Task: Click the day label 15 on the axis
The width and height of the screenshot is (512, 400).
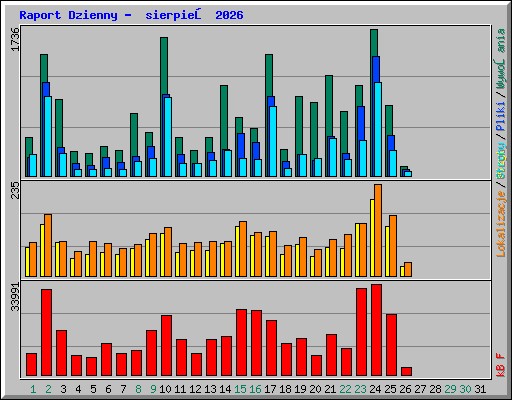Action: 240,389
